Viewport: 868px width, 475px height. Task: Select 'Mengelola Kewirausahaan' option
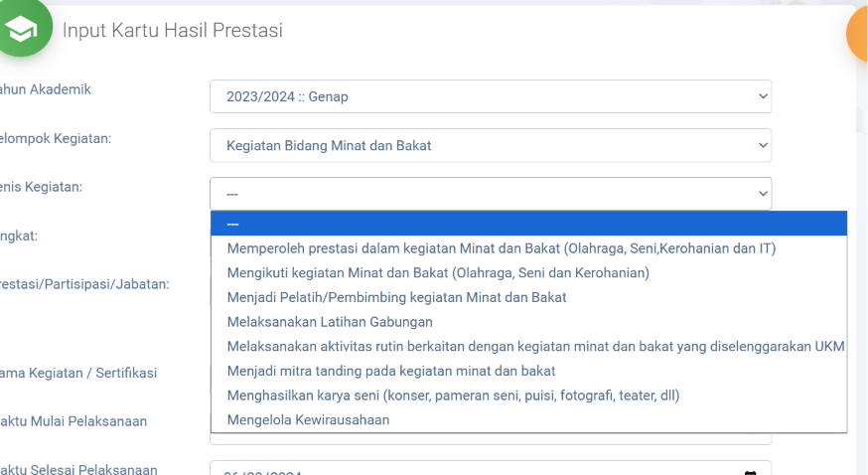(x=528, y=419)
